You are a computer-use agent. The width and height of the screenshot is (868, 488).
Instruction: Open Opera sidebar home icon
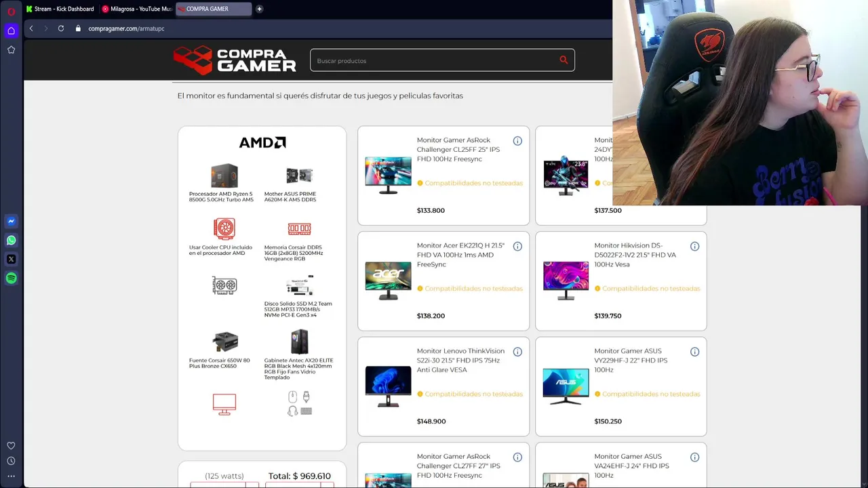(11, 30)
